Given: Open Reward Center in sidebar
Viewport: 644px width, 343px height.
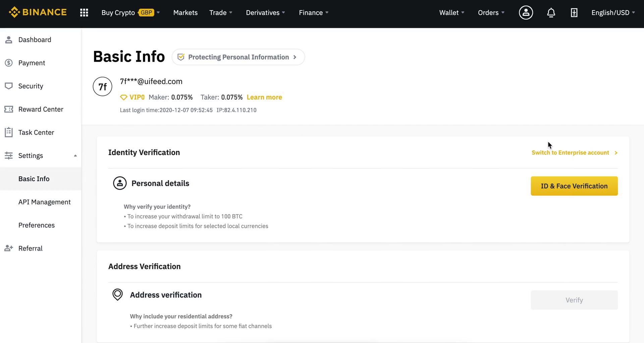Looking at the screenshot, I should click(41, 109).
